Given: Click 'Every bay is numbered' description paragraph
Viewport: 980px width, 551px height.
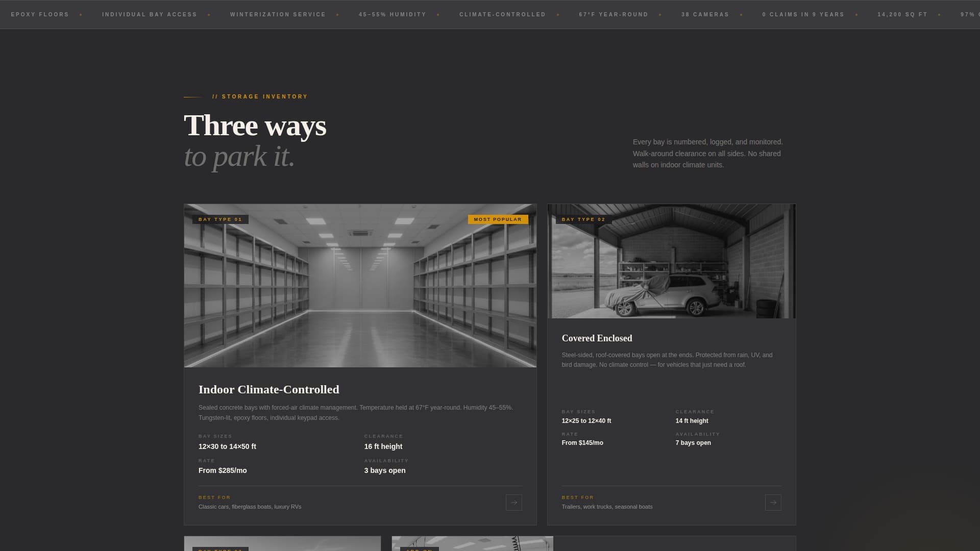Looking at the screenshot, I should 708,154.
